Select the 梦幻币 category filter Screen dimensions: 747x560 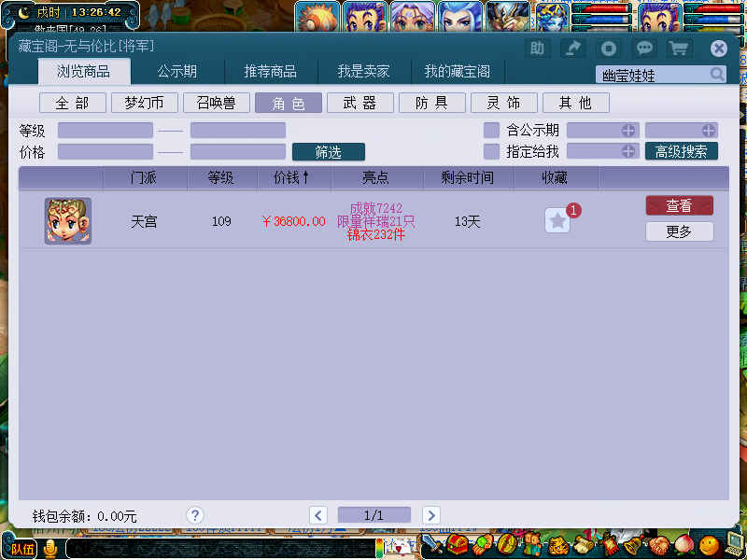(x=145, y=103)
